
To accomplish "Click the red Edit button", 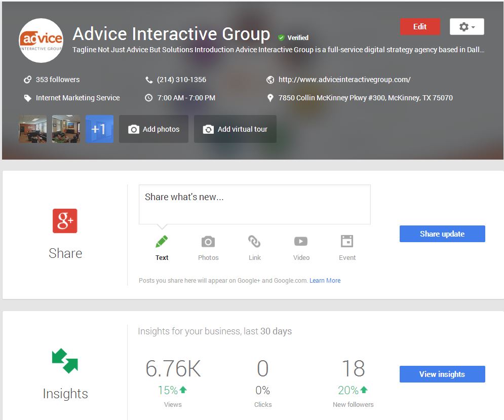I will pyautogui.click(x=420, y=27).
